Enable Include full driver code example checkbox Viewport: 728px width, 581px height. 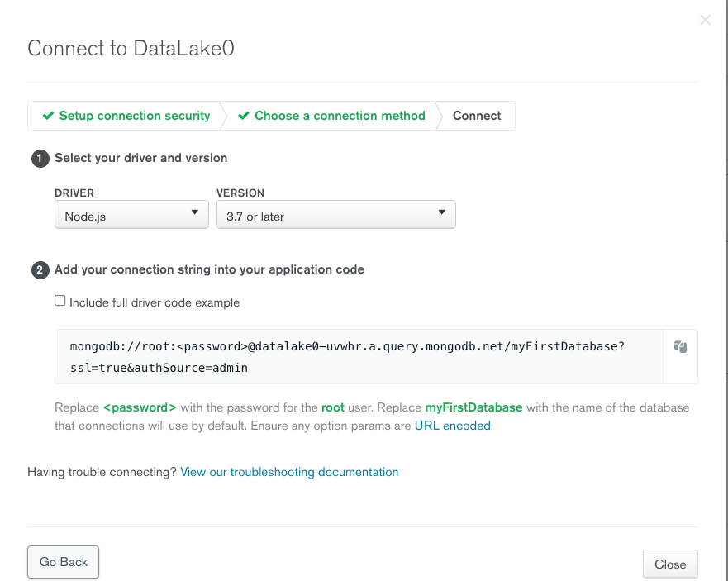[x=59, y=301]
